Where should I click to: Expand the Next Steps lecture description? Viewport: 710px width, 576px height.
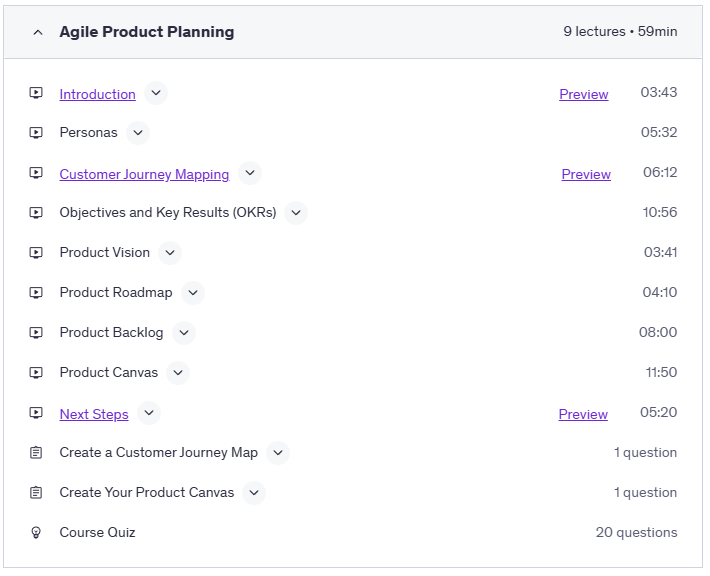(x=148, y=413)
